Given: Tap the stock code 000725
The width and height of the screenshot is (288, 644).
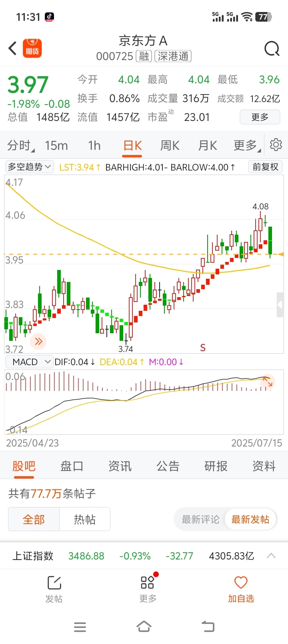Looking at the screenshot, I should [x=115, y=56].
